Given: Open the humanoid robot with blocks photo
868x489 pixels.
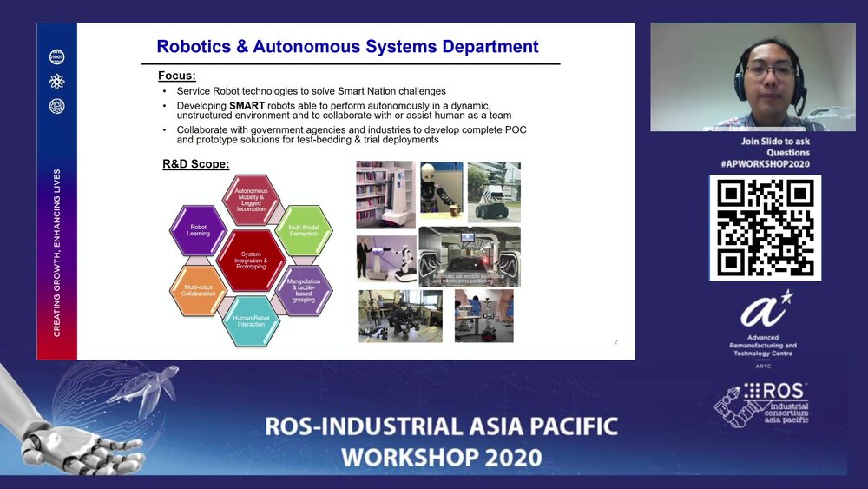Looking at the screenshot, I should [x=441, y=191].
